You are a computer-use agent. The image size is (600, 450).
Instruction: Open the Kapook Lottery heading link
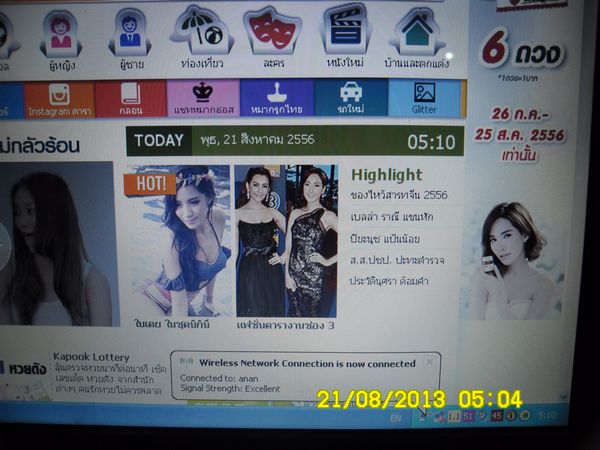[91, 357]
